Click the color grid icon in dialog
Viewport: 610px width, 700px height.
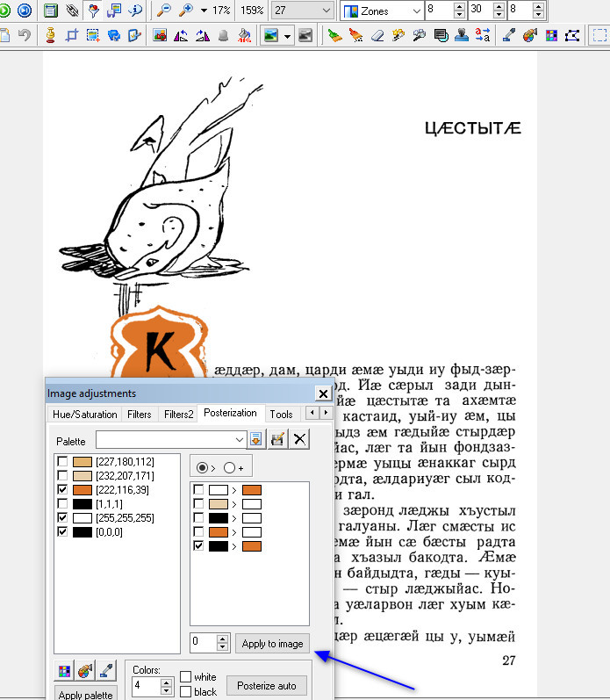point(64,670)
